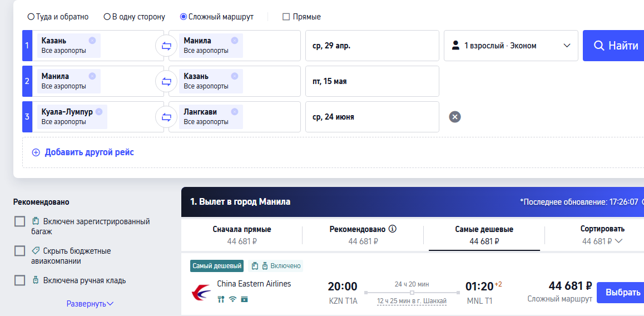Enable the Прямые flights checkbox
The height and width of the screenshot is (316, 644).
[x=286, y=17]
